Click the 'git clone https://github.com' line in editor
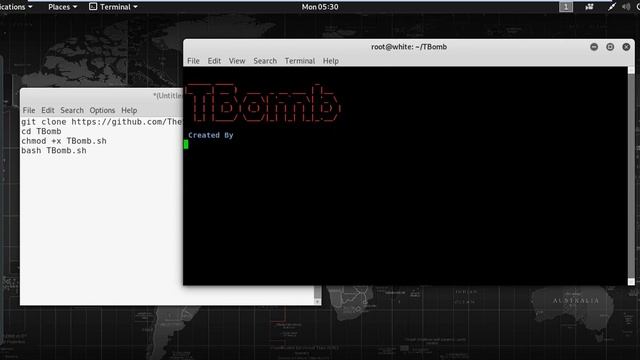Screen dimensions: 640x360 coord(102,122)
